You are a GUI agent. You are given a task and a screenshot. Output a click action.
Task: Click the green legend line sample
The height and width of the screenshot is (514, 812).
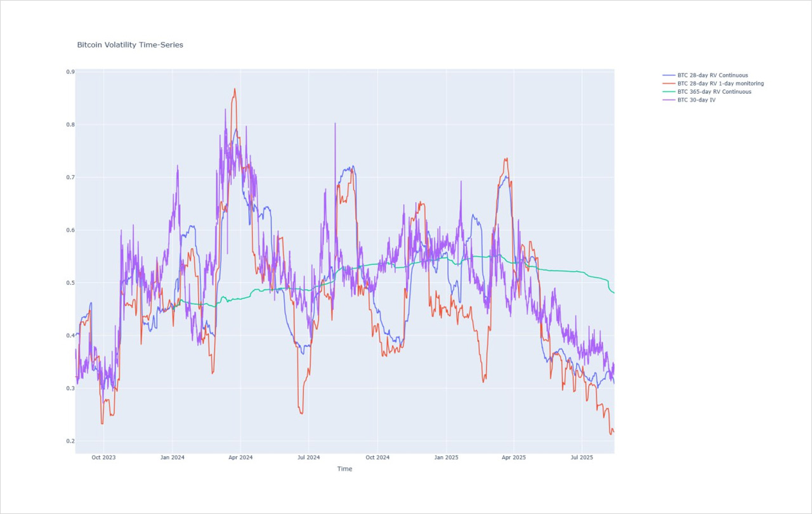(x=669, y=91)
